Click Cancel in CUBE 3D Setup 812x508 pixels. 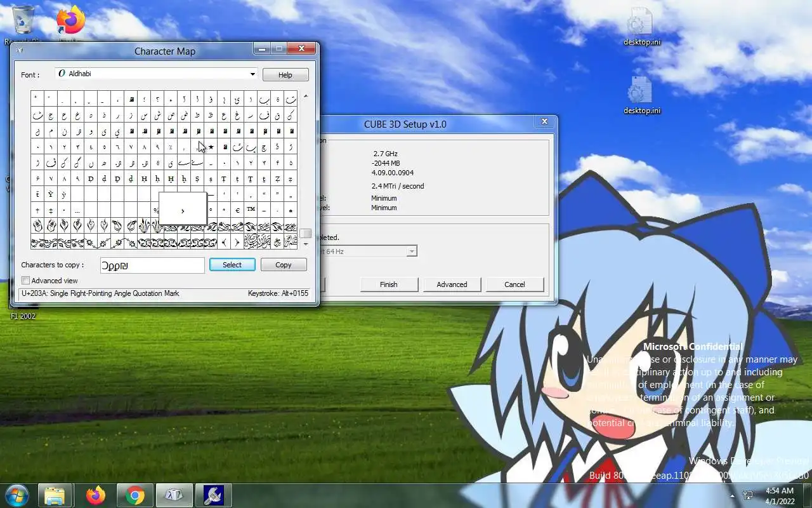(514, 284)
